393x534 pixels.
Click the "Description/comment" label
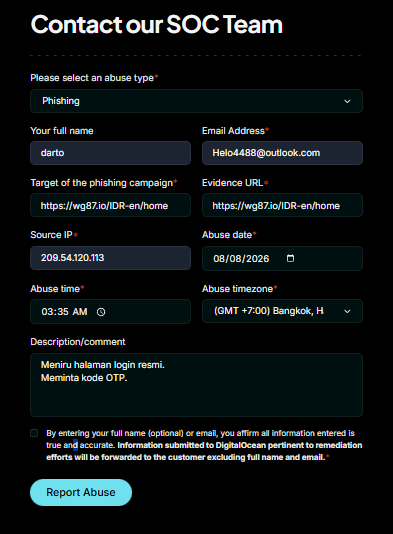78,342
